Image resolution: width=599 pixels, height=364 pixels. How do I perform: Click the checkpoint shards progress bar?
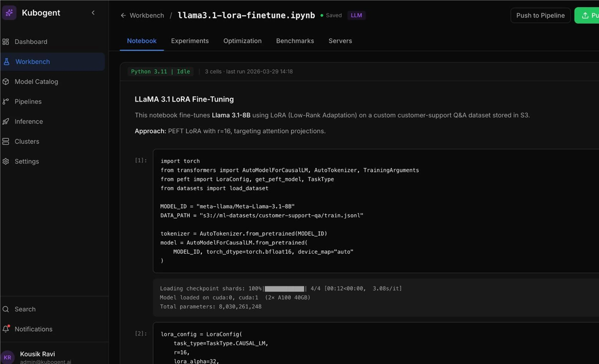pos(284,289)
